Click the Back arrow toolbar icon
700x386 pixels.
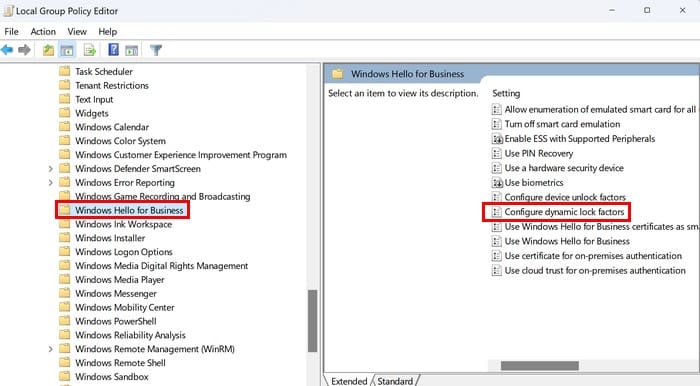click(7, 50)
